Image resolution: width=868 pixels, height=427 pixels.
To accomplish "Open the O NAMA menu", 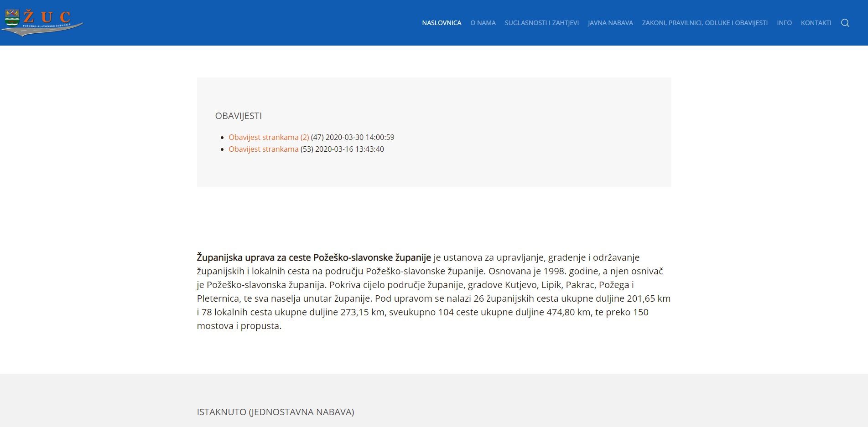I will point(483,23).
